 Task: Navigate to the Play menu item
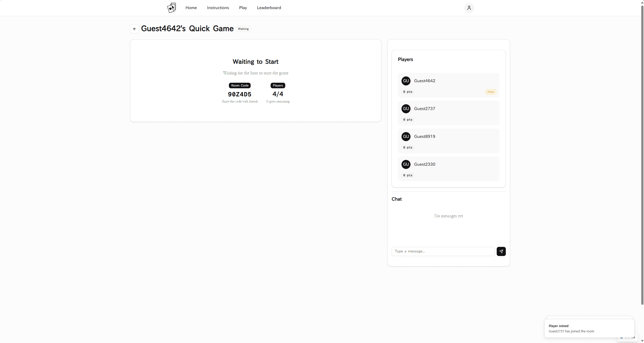[x=243, y=8]
